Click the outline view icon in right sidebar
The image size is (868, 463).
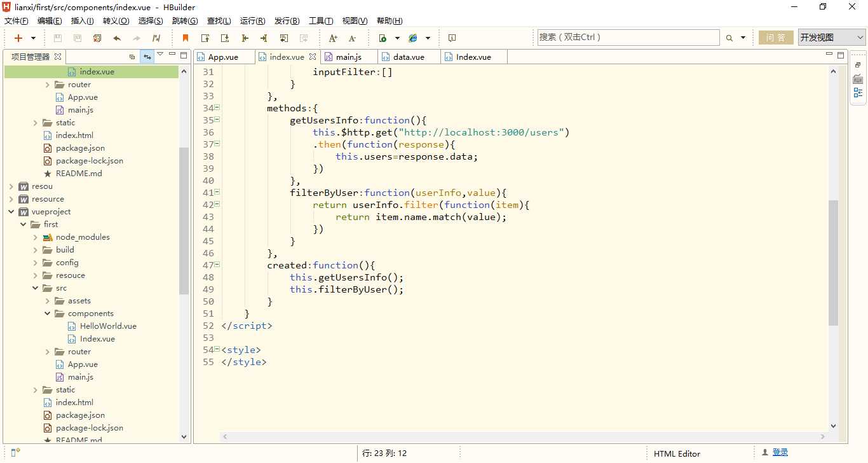point(858,93)
